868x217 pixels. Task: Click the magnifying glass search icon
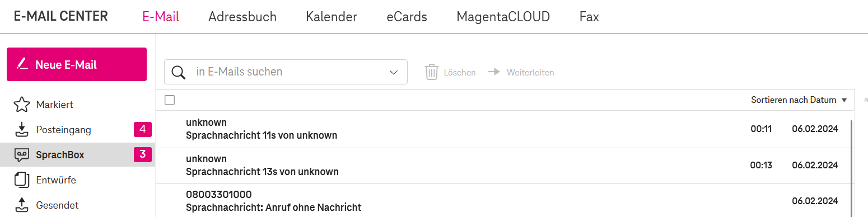click(179, 72)
